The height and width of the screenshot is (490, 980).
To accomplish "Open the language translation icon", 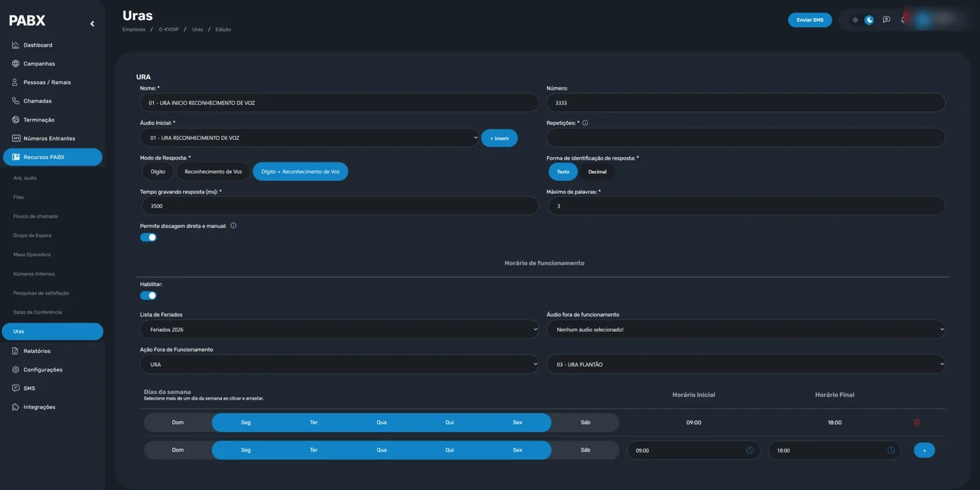I will pyautogui.click(x=886, y=20).
